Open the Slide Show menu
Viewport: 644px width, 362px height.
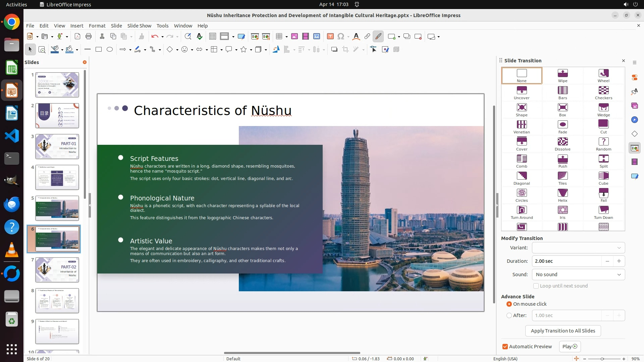(x=139, y=26)
